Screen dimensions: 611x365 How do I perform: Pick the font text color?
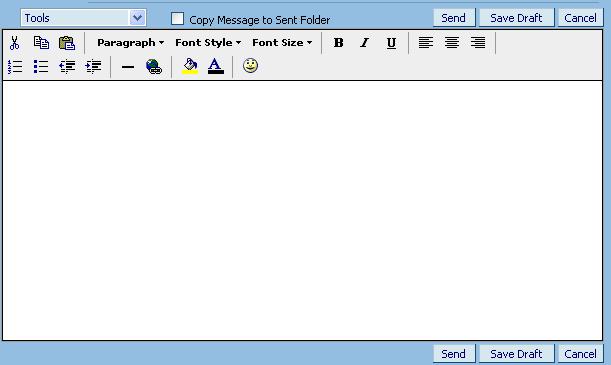[x=215, y=66]
